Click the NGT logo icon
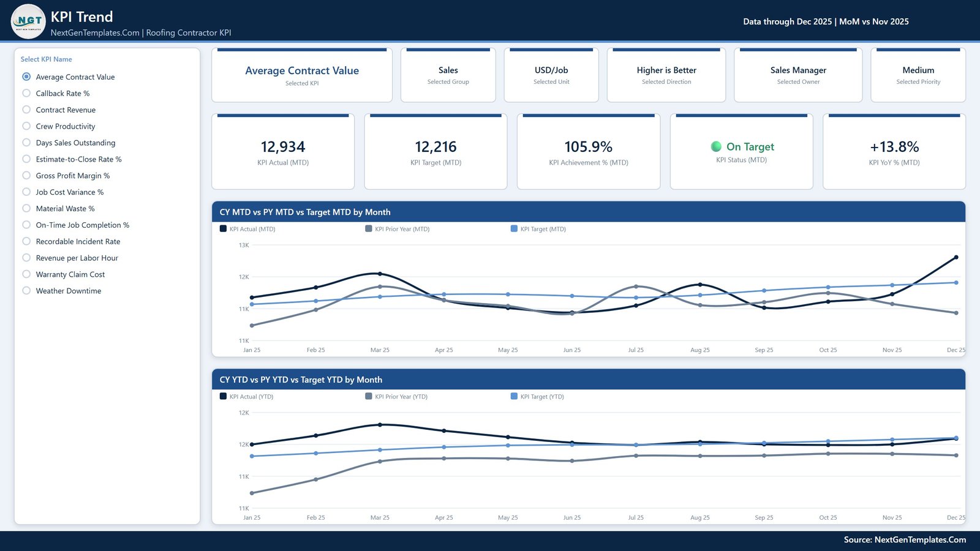Screen dimensions: 980x551 pyautogui.click(x=28, y=21)
